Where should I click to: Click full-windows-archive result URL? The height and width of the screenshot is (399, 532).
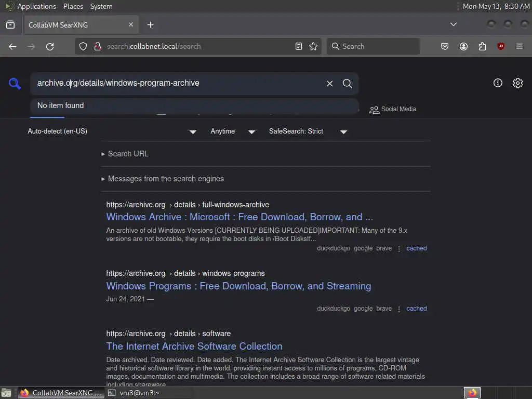click(188, 205)
